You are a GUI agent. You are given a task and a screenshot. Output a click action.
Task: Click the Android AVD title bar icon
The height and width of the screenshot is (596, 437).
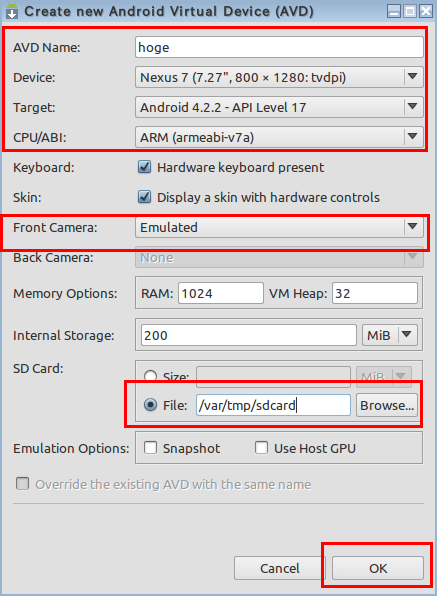click(x=12, y=11)
